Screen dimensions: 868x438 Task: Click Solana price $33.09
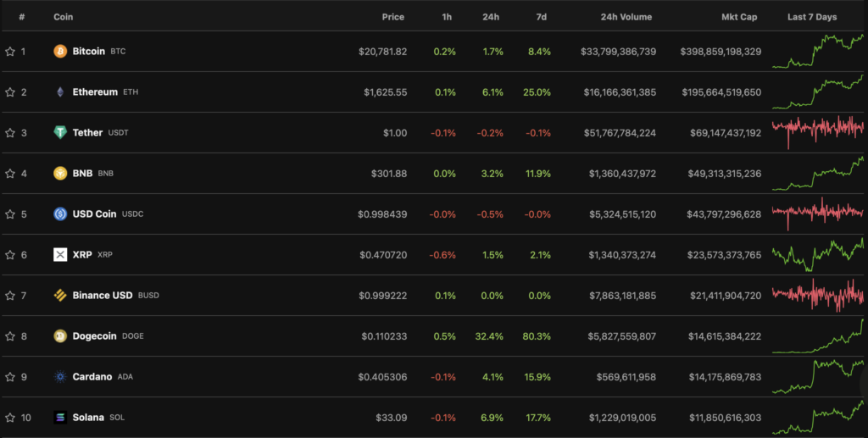coord(392,418)
